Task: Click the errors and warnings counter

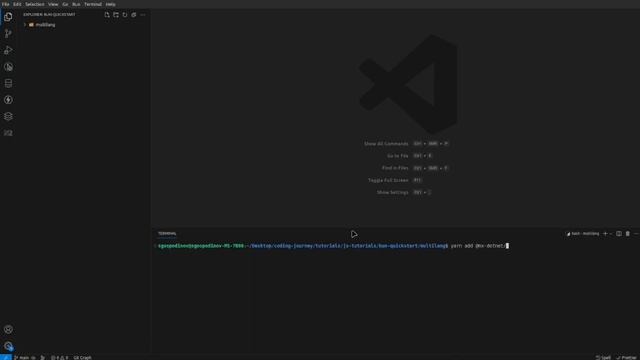Action: pyautogui.click(x=60, y=358)
